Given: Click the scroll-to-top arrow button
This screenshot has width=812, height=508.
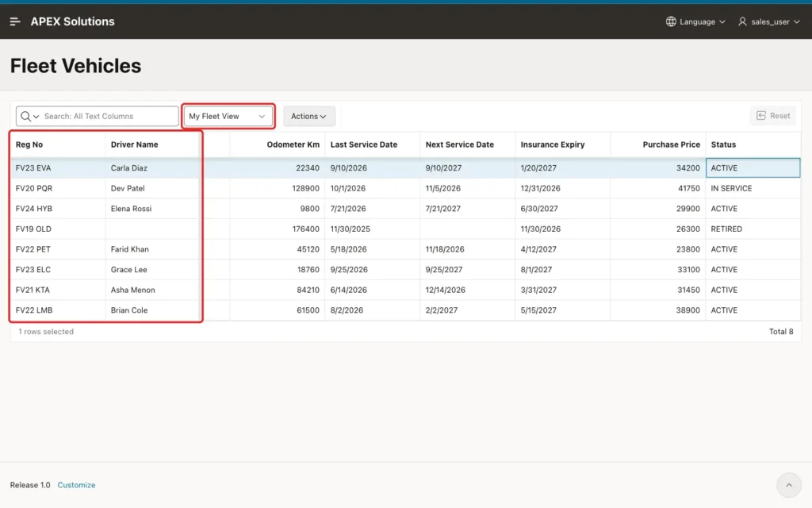Looking at the screenshot, I should [x=789, y=485].
